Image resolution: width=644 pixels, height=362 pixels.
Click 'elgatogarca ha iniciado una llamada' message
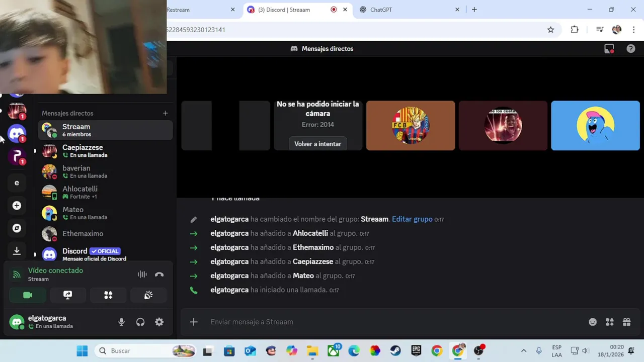275,290
